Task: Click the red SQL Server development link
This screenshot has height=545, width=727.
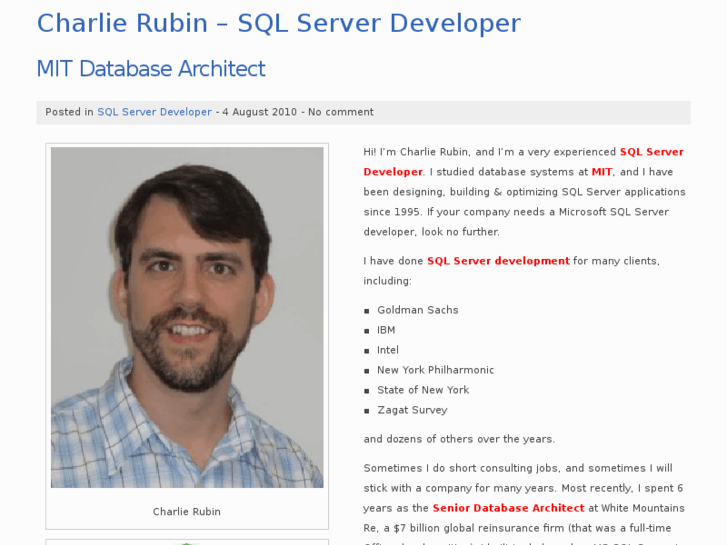Action: [498, 261]
